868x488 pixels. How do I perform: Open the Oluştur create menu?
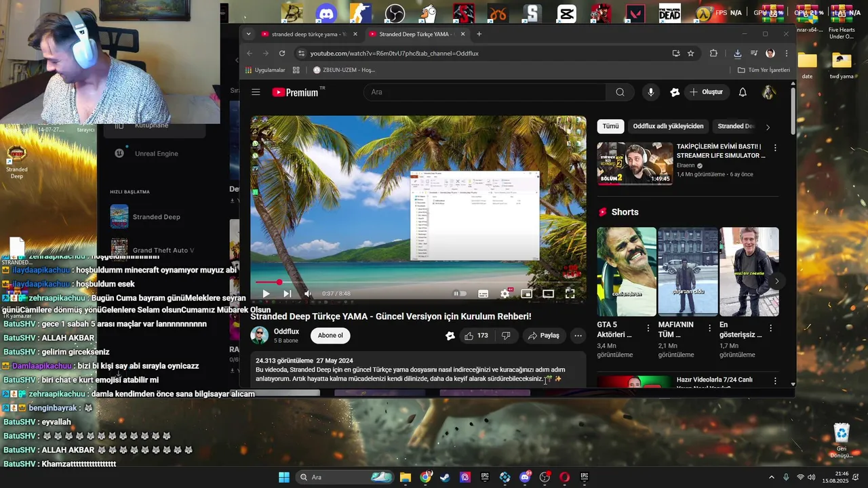point(706,92)
